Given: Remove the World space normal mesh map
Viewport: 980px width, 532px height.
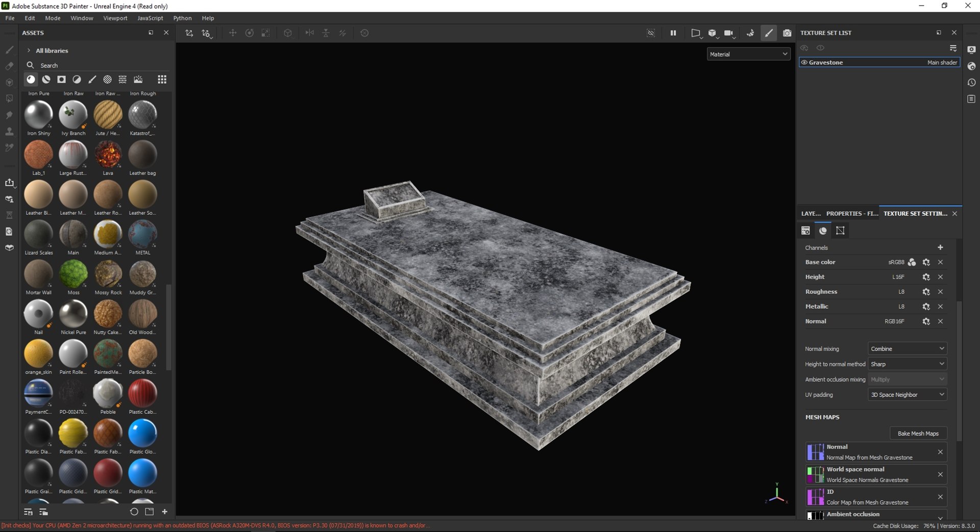Looking at the screenshot, I should click(x=940, y=474).
